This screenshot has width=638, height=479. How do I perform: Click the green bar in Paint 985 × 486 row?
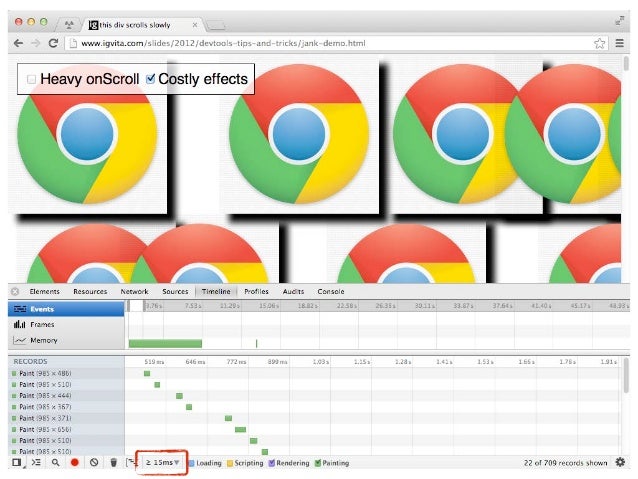(x=147, y=374)
